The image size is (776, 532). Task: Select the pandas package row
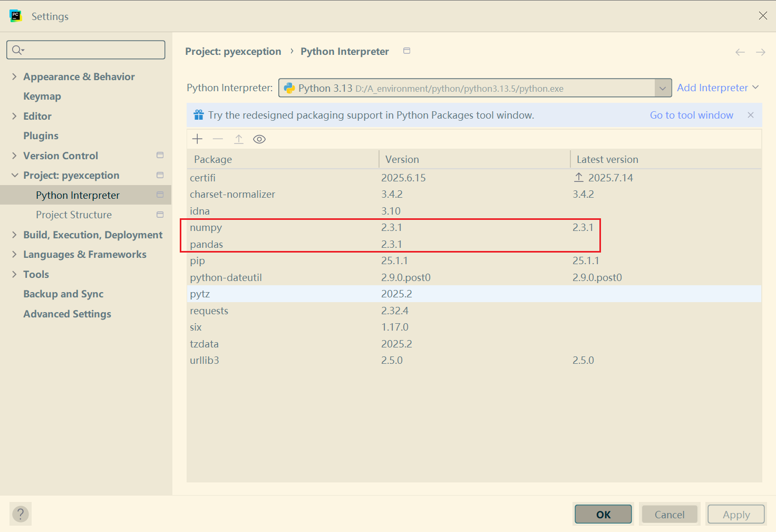(474, 244)
